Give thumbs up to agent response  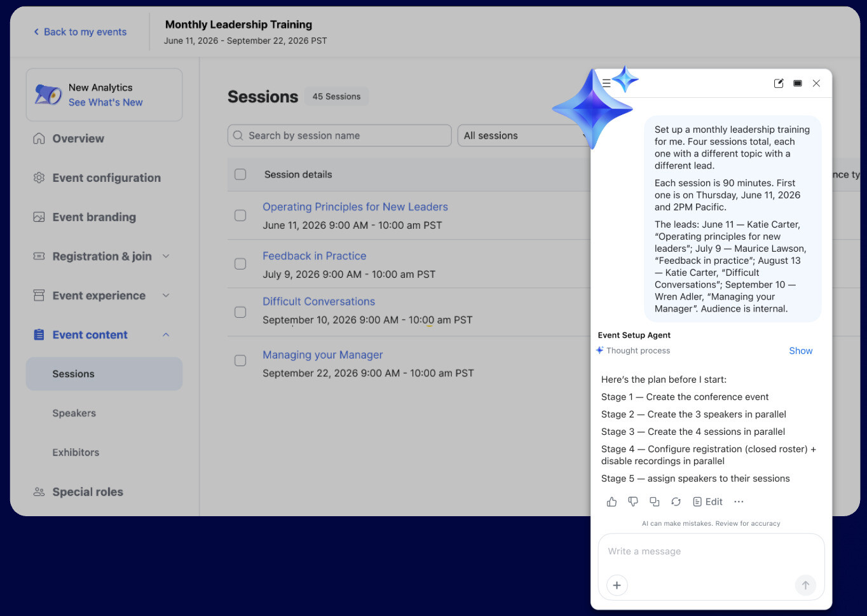click(x=611, y=502)
